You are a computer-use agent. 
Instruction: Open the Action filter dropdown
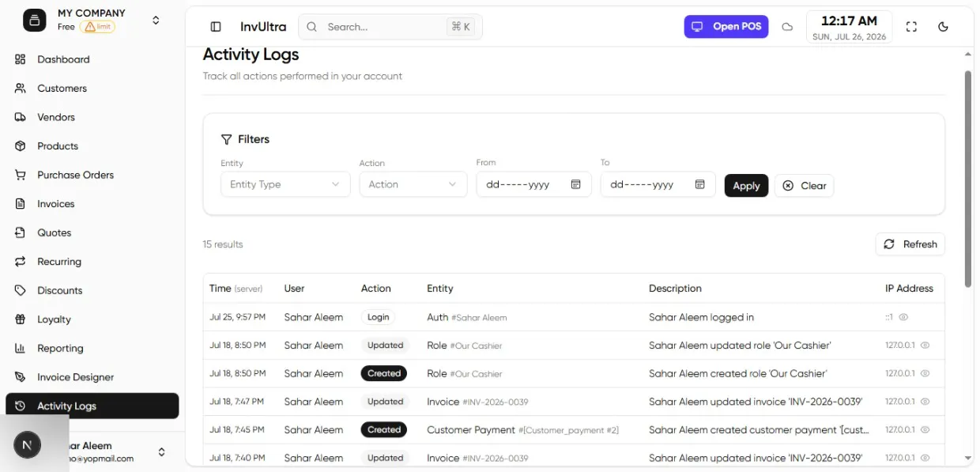(413, 184)
